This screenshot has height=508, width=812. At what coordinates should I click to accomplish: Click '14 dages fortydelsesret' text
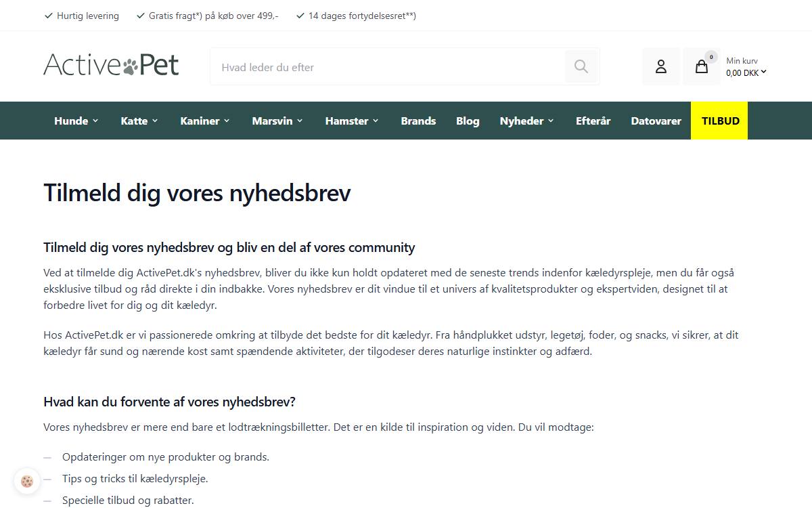coord(362,16)
